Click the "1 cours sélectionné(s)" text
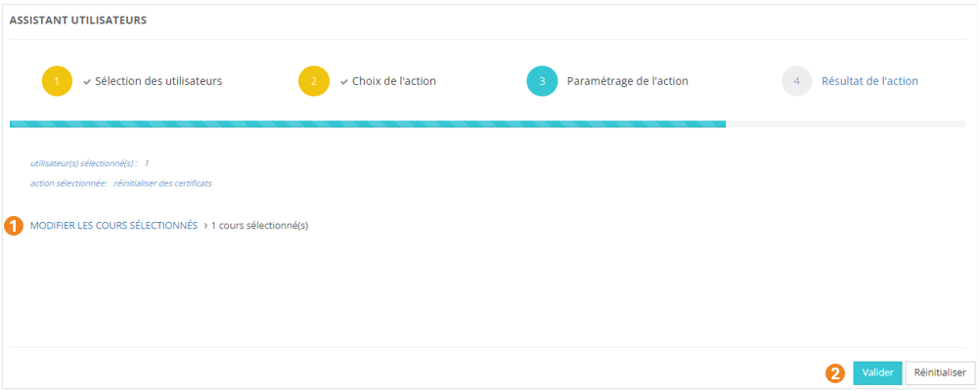This screenshot has width=980, height=391. coord(260,226)
